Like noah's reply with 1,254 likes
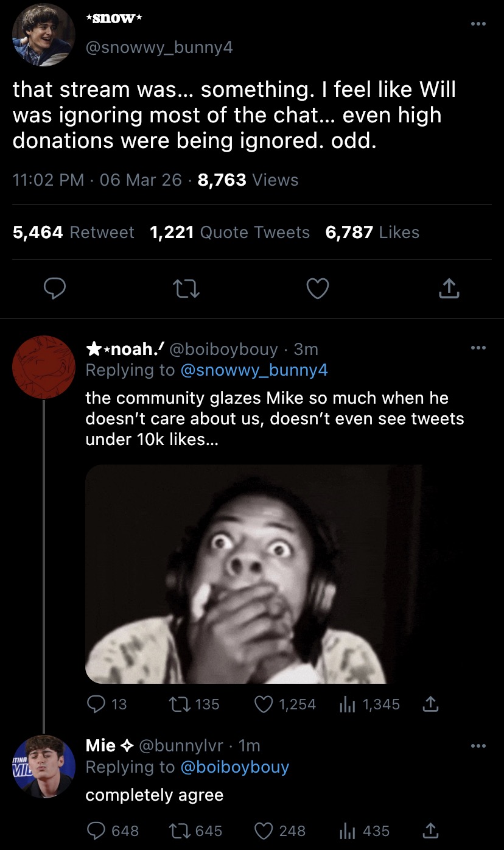The width and height of the screenshot is (504, 850). point(263,704)
